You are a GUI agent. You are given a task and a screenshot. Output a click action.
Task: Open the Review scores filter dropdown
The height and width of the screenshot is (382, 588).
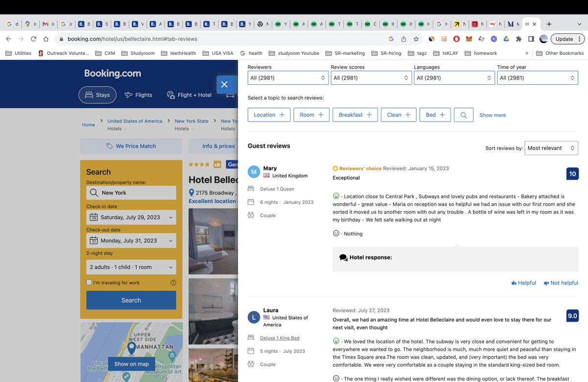371,77
